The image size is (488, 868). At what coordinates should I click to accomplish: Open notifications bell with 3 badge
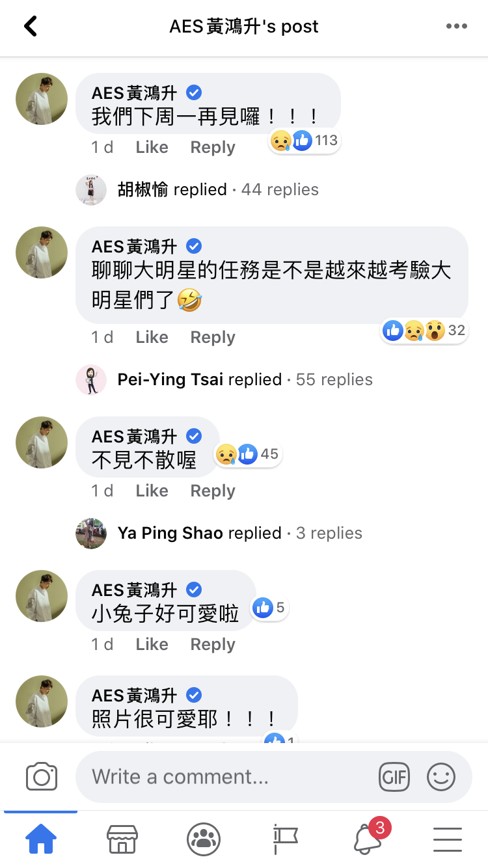point(367,839)
